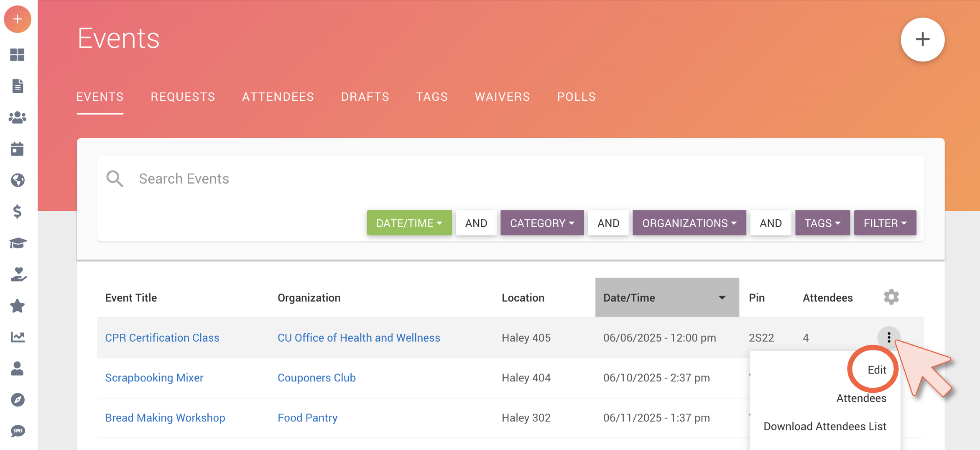Select the 06/11/2025 - 1:37 pm date cell
The image size is (980, 450).
click(656, 418)
